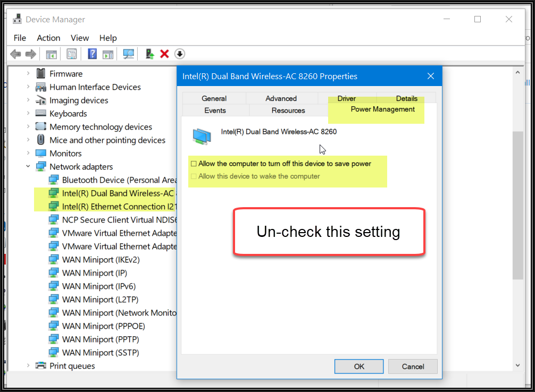Expand the Human Interface Devices category
The width and height of the screenshot is (535, 392).
pyautogui.click(x=28, y=87)
